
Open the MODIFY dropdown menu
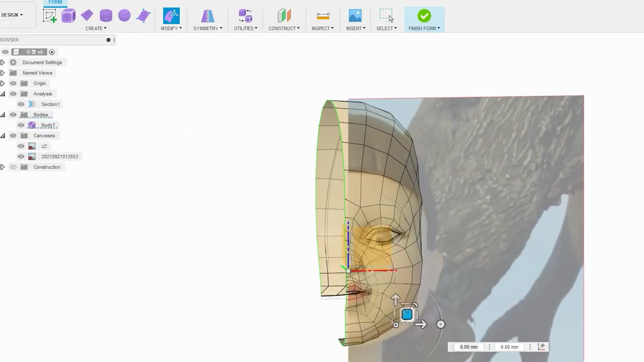coord(171,28)
